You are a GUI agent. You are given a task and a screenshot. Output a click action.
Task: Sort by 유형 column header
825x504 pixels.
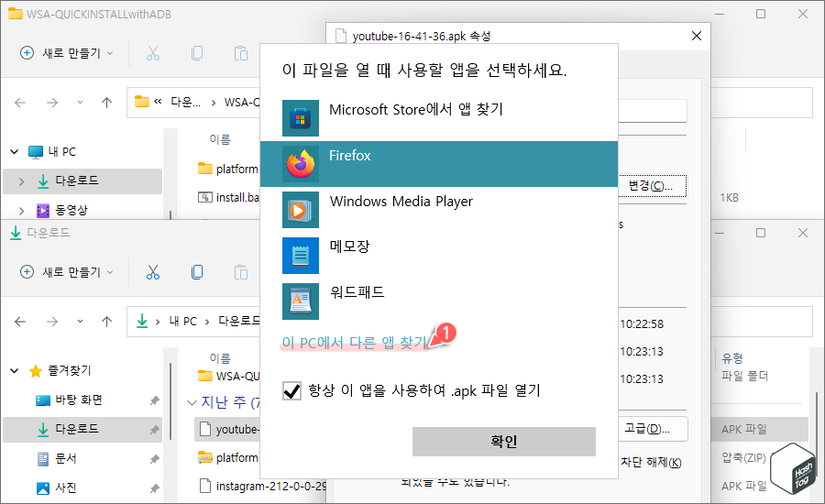[731, 359]
